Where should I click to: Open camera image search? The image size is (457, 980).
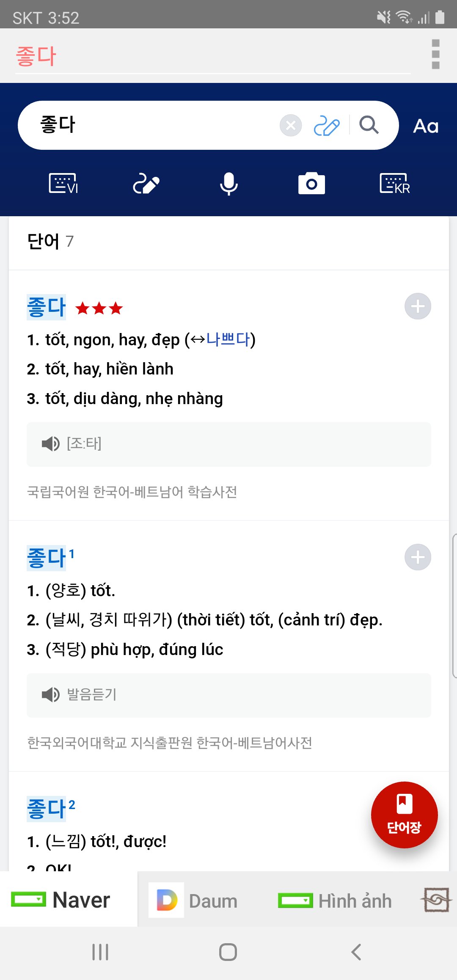coord(311,184)
